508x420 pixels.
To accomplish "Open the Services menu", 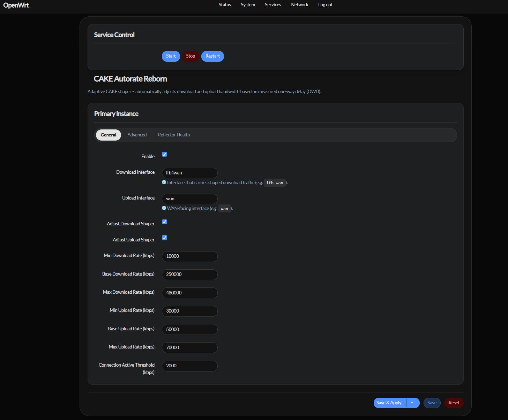I will (x=273, y=5).
